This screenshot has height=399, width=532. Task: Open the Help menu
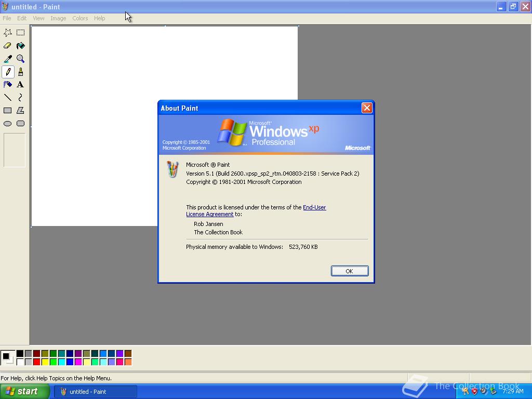click(99, 18)
